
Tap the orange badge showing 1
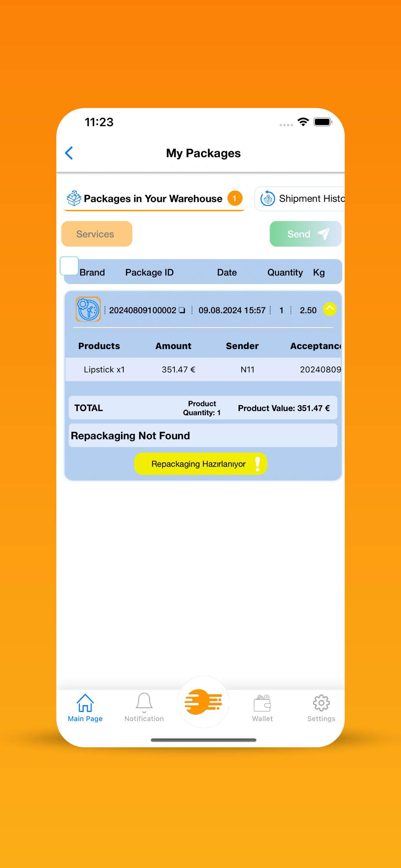click(235, 198)
